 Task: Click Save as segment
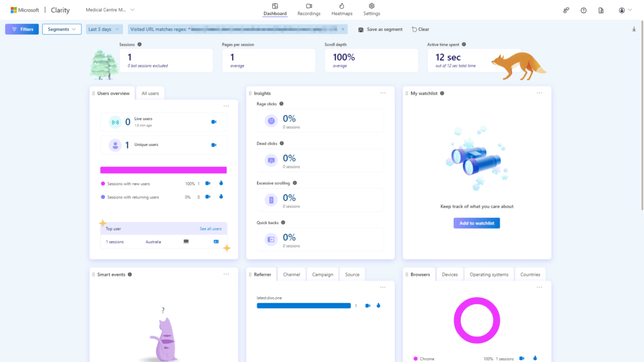click(x=380, y=29)
